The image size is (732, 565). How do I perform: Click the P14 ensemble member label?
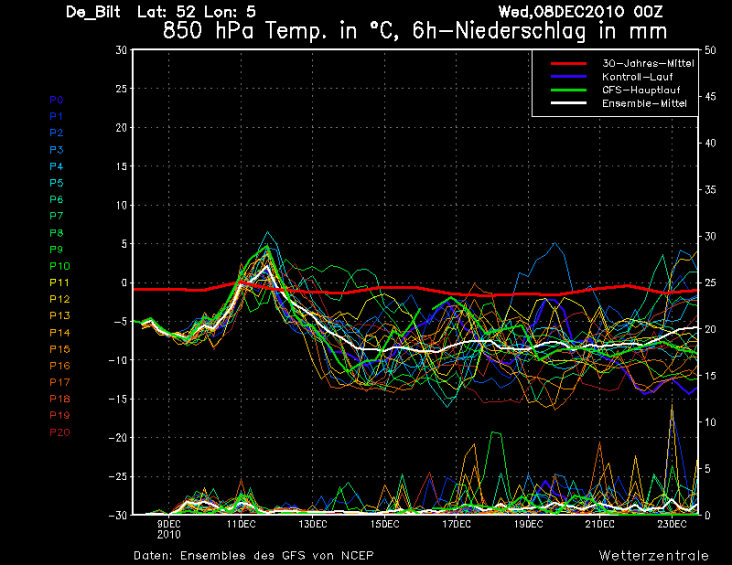click(x=60, y=332)
